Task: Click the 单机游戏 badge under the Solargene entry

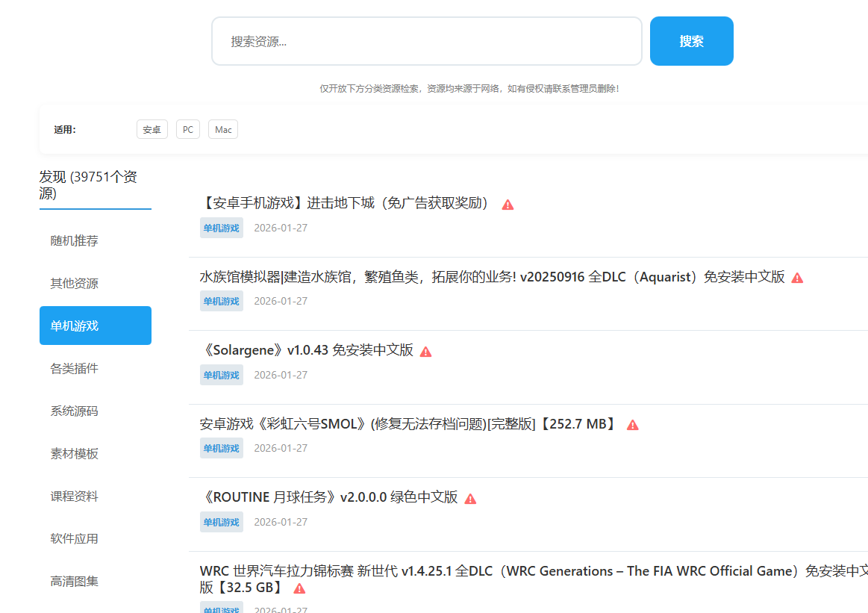Action: pyautogui.click(x=221, y=374)
